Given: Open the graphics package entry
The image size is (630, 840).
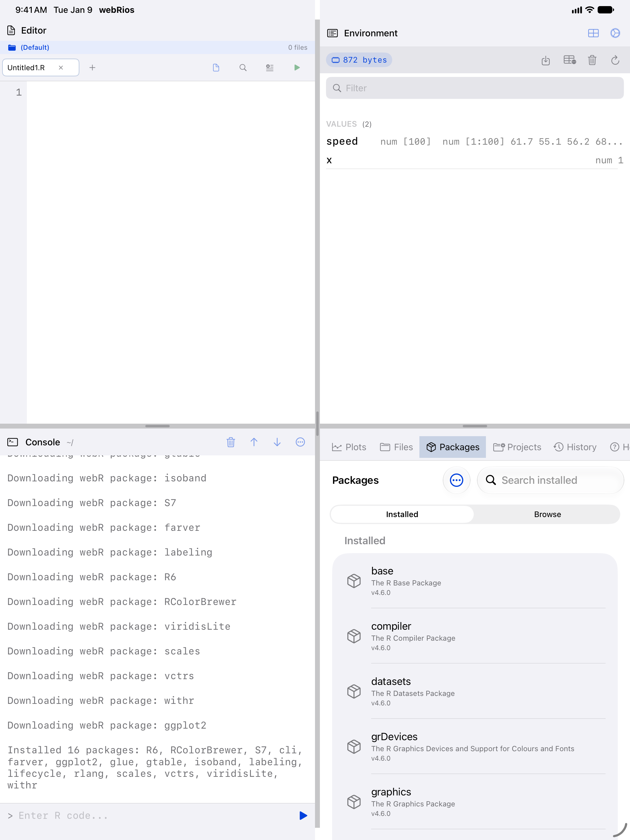Looking at the screenshot, I should tap(475, 802).
